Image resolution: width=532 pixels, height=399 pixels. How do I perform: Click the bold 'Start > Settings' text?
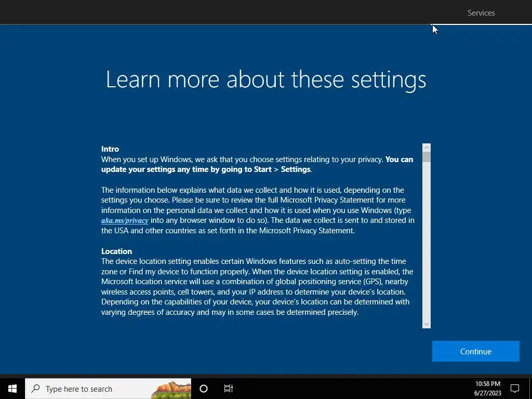(282, 169)
